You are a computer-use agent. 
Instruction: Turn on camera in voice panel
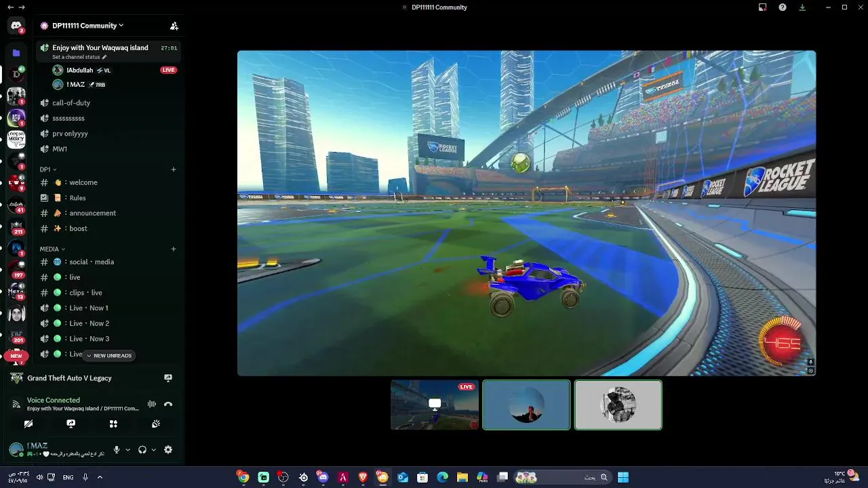(28, 424)
